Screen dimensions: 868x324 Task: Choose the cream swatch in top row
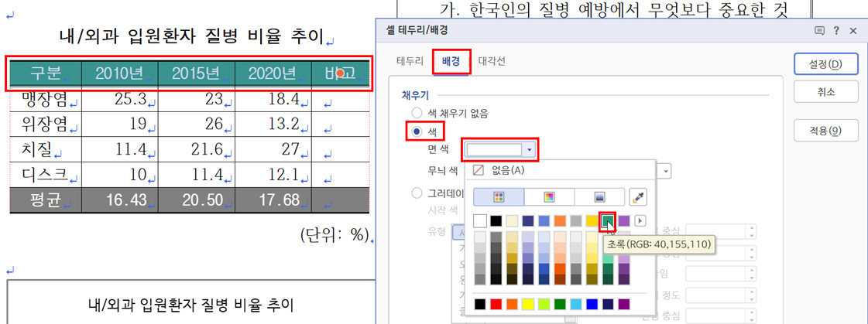(x=512, y=221)
